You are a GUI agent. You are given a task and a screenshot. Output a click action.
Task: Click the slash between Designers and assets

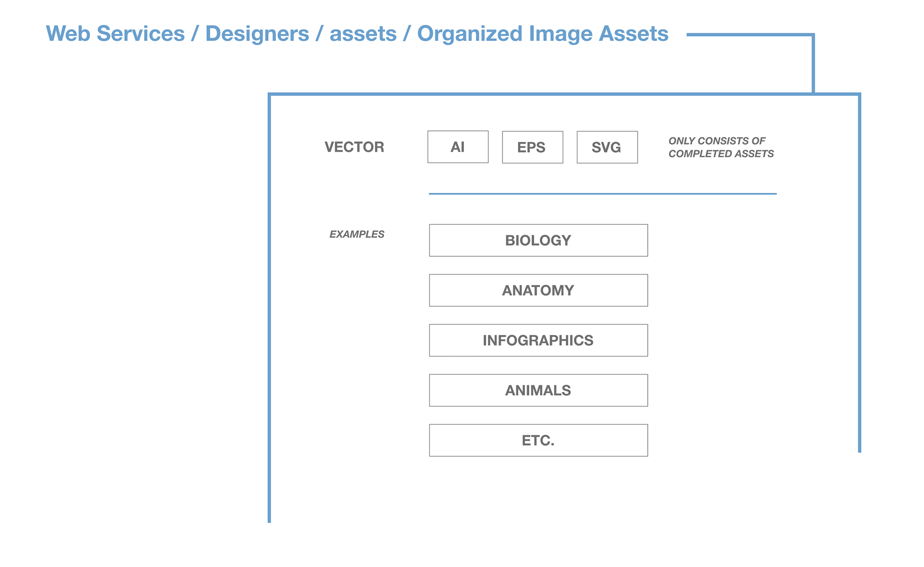click(319, 34)
